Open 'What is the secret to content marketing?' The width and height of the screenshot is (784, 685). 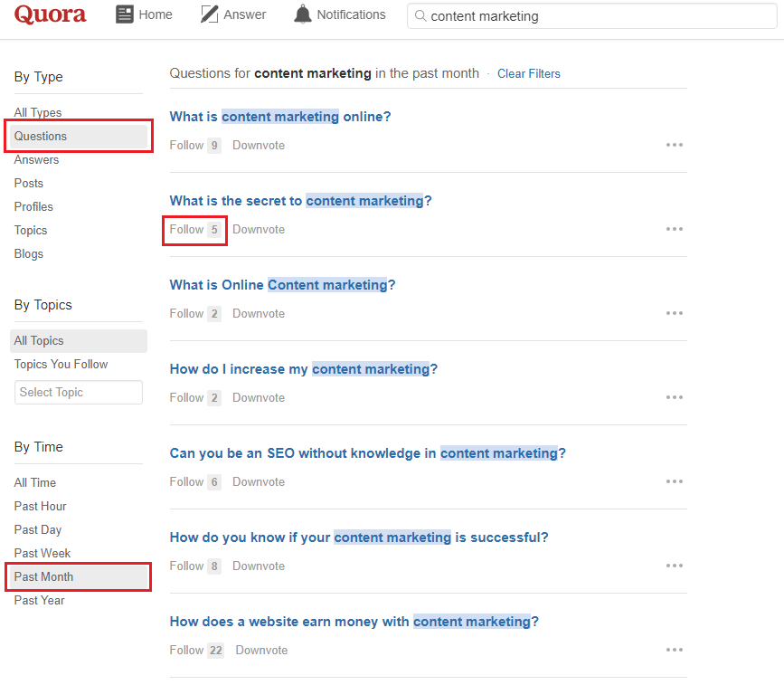click(300, 201)
